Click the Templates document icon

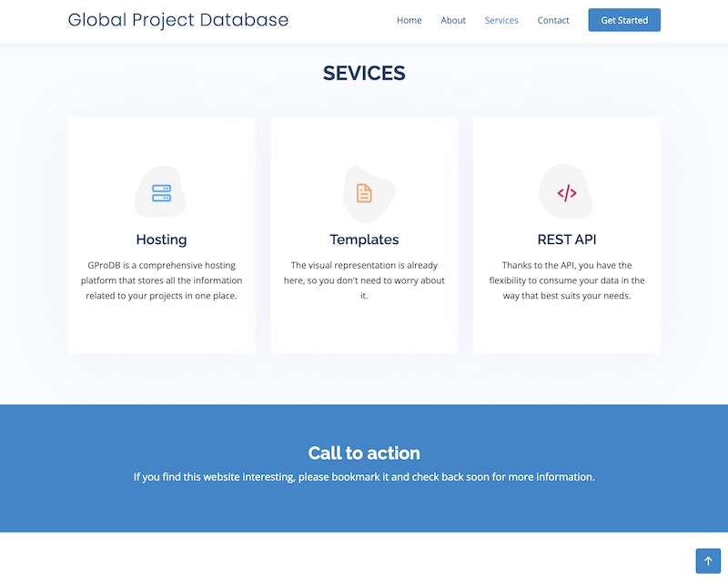coord(364,193)
